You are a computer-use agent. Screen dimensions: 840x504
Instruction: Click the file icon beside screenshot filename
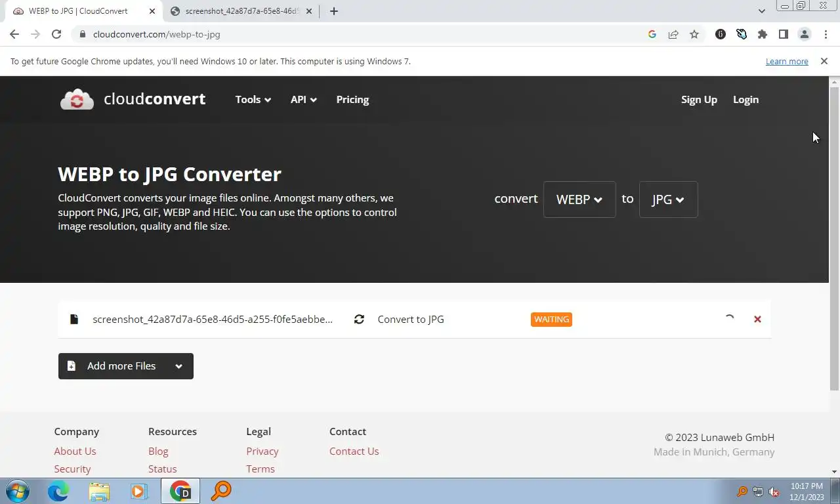[74, 320]
